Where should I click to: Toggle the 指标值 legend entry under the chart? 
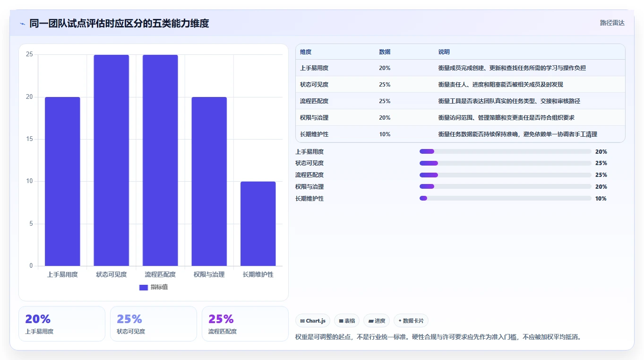coord(154,287)
